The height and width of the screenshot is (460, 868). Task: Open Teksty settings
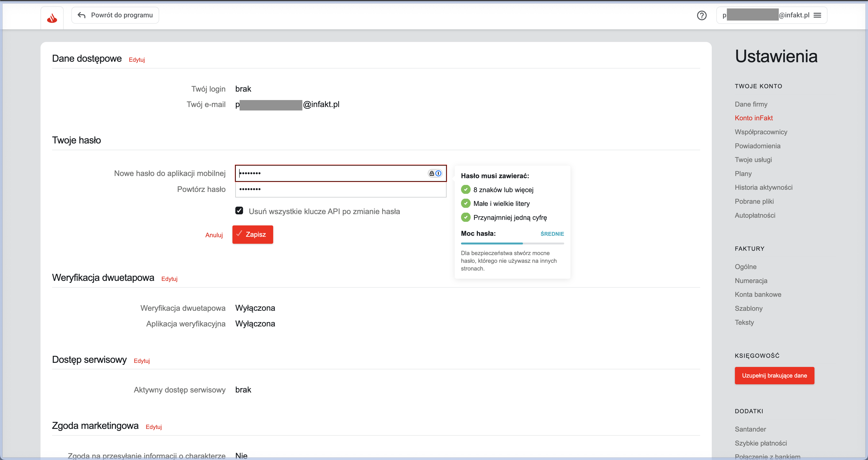coord(744,323)
